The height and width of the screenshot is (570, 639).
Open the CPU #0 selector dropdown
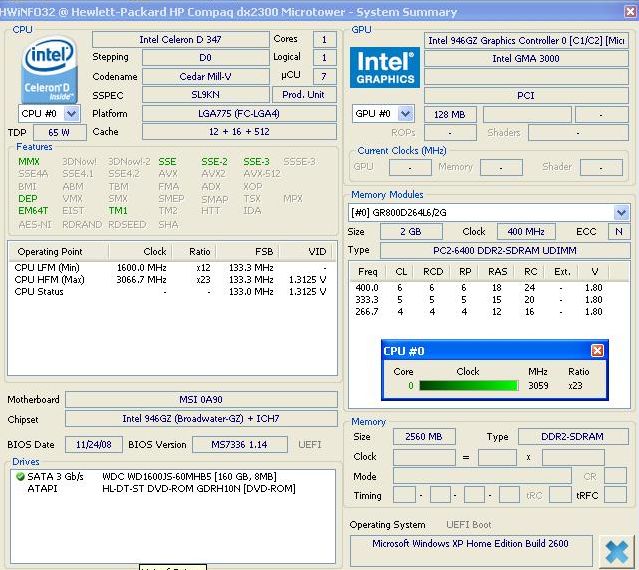[x=72, y=113]
